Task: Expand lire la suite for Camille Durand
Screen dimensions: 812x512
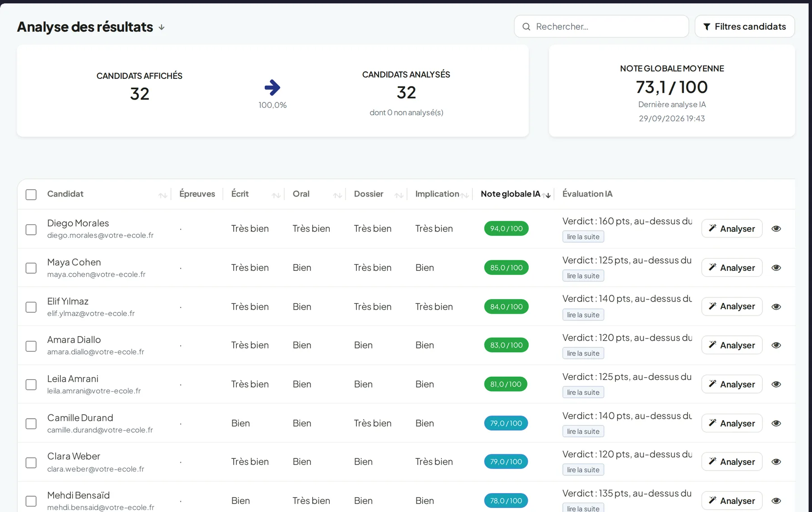Action: 583,431
